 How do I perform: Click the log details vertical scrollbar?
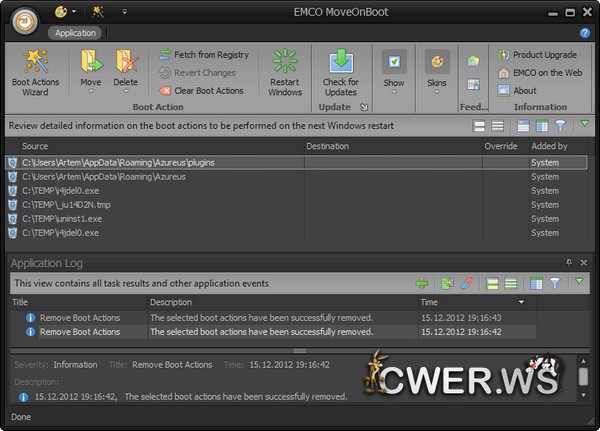coord(583,377)
